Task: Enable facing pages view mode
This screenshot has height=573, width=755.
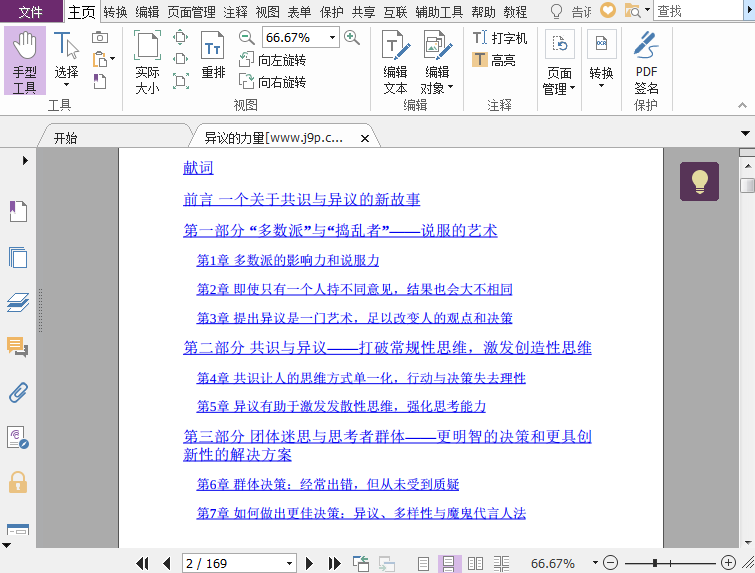Action: click(475, 563)
